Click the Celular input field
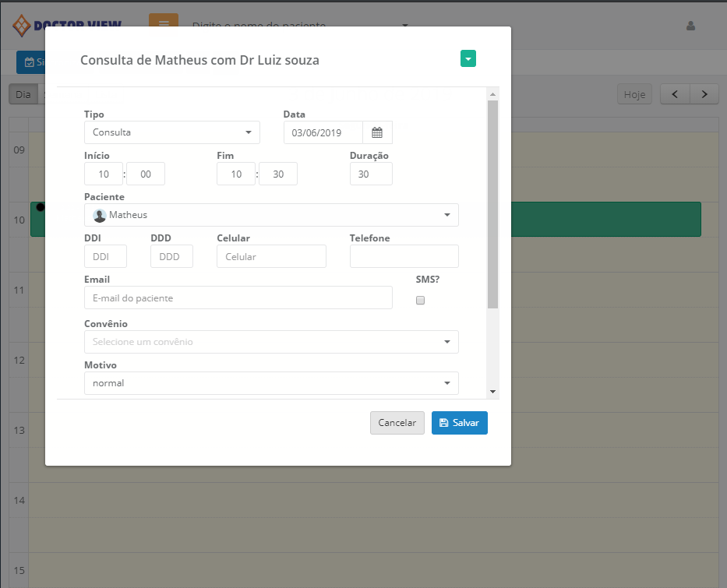 click(x=271, y=256)
